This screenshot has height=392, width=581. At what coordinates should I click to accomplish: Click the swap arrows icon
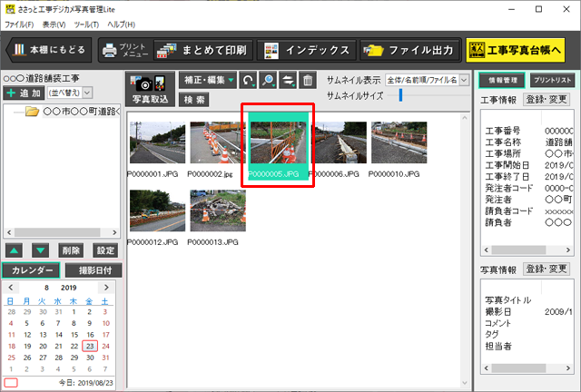click(x=288, y=80)
